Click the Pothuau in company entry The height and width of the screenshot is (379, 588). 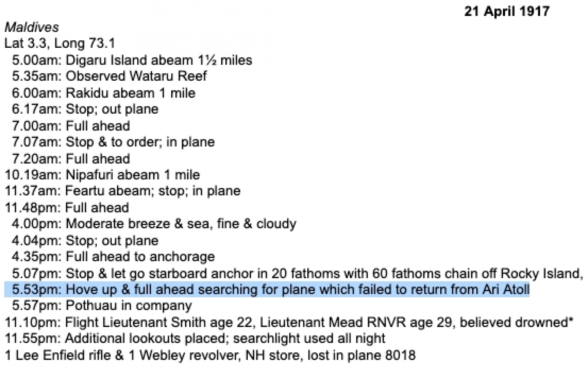click(x=102, y=306)
